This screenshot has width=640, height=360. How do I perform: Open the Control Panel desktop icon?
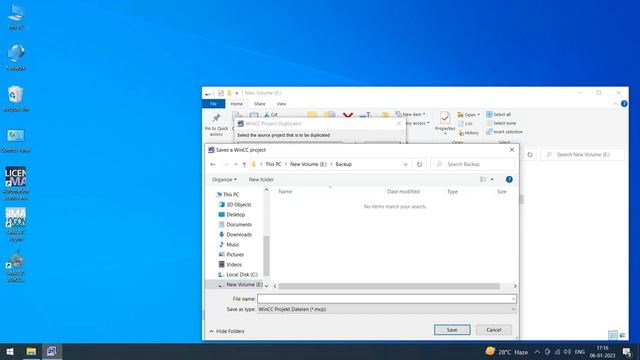pos(16,140)
